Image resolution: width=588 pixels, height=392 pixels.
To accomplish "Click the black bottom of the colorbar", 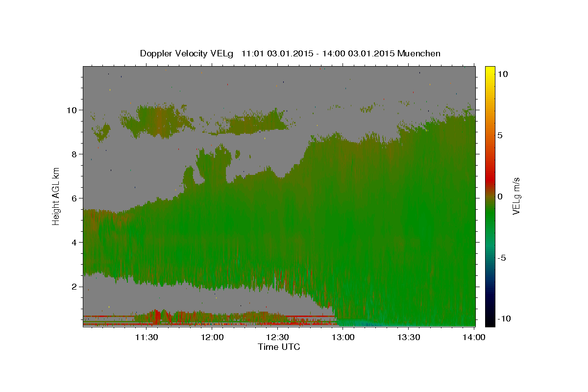I will [x=490, y=321].
